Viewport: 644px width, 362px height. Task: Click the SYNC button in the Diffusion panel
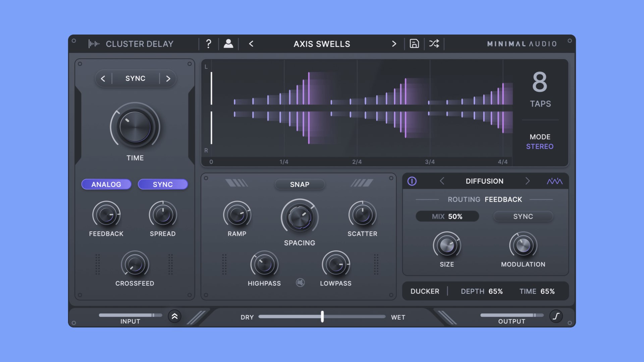click(523, 216)
